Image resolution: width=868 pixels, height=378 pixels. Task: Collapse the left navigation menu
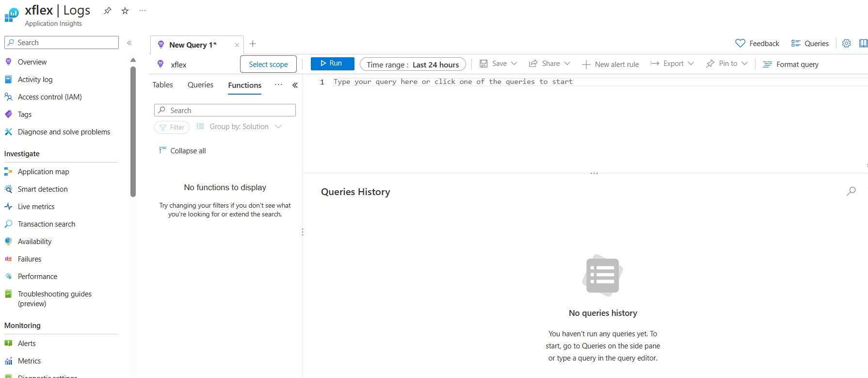(129, 43)
